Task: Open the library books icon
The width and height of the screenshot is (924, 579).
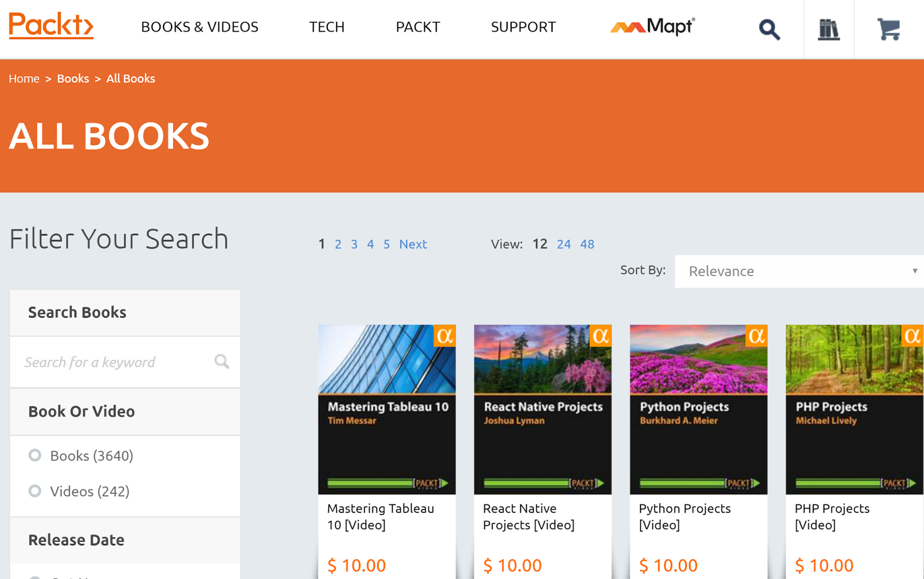Action: [x=829, y=29]
